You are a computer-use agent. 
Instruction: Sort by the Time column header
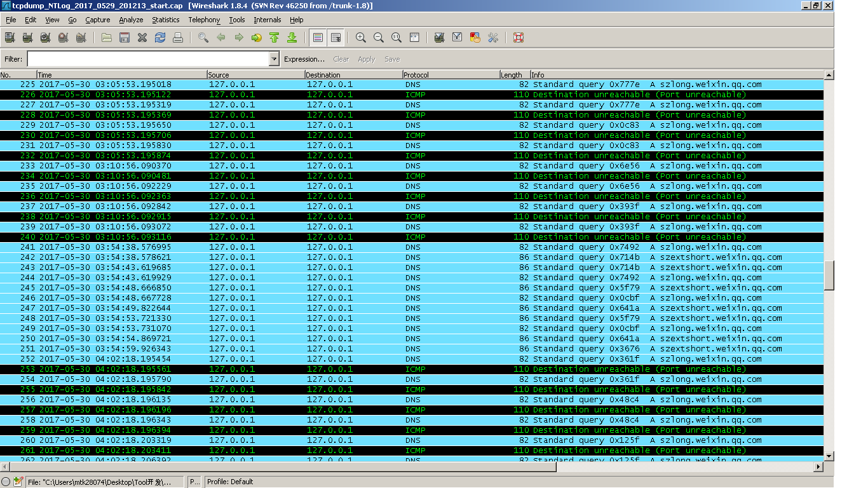[x=121, y=75]
